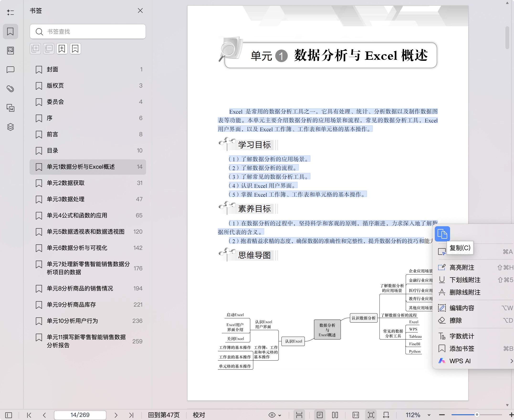Click the bookmark search field
Image resolution: width=514 pixels, height=420 pixels.
(x=88, y=31)
